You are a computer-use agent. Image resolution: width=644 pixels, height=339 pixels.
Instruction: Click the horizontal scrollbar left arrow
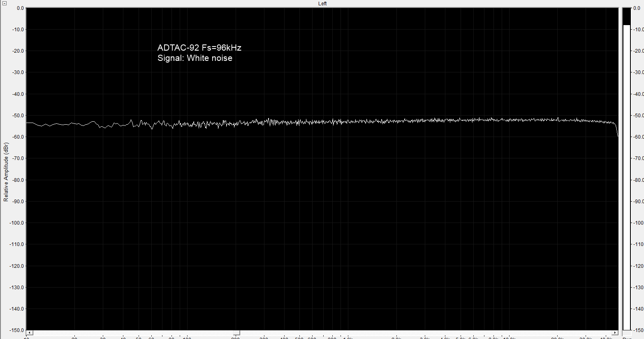30,333
